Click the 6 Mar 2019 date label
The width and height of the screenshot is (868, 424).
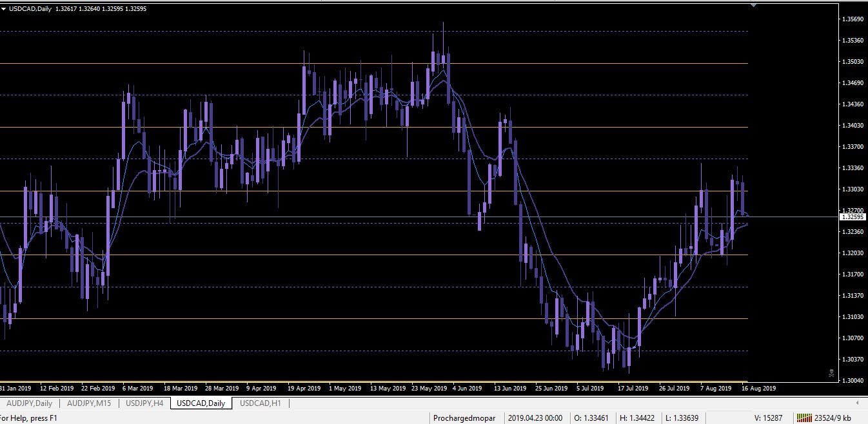click(x=137, y=389)
